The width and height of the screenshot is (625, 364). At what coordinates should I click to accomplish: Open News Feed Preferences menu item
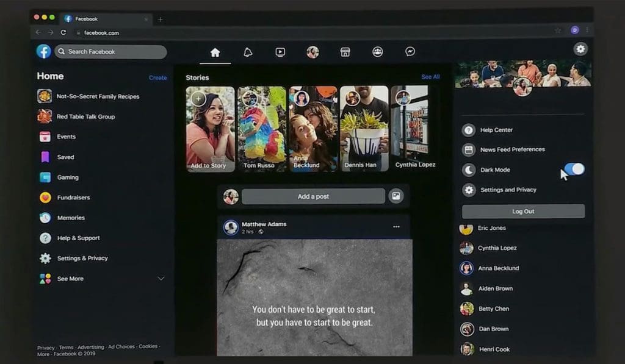(512, 149)
